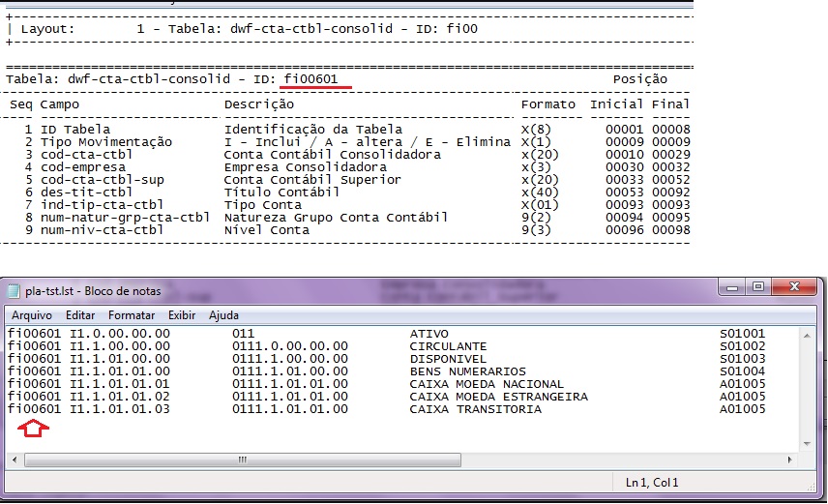Screen dimensions: 828x504
Task: Click 'Natureza Grupo Conta Contábil' description
Action: pyautogui.click(x=337, y=218)
